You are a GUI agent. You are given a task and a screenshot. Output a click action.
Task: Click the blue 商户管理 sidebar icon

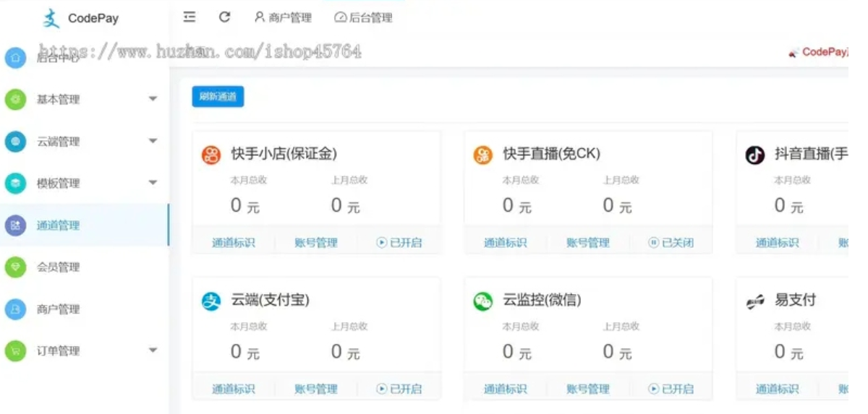point(15,309)
